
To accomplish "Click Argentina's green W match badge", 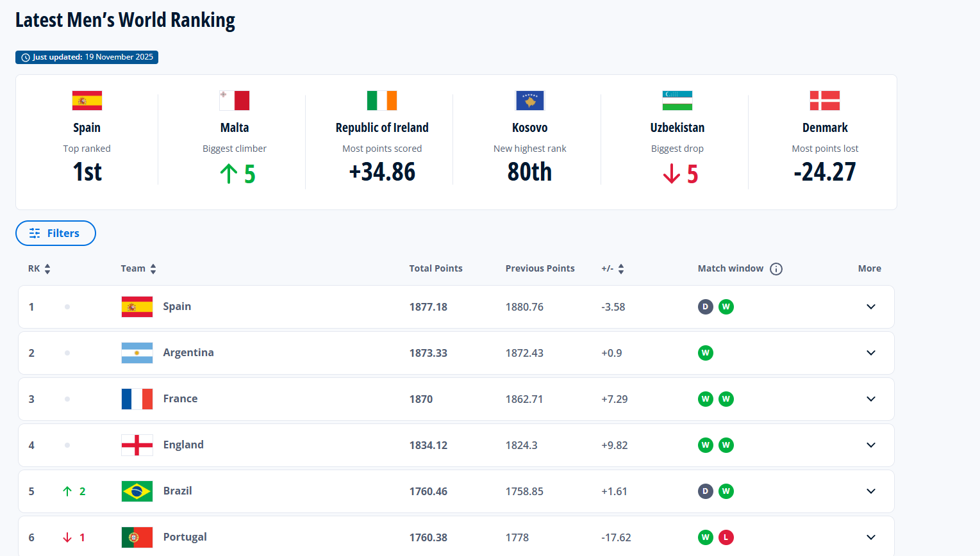I will pyautogui.click(x=706, y=353).
